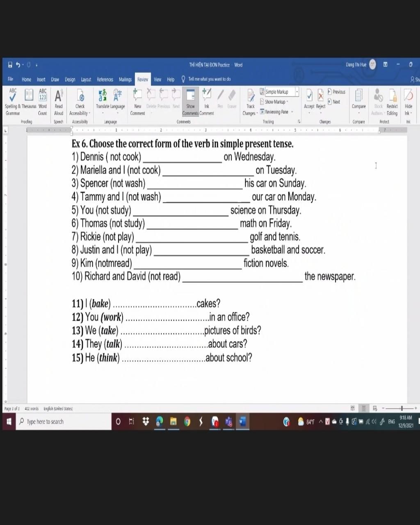Image resolution: width=420 pixels, height=525 pixels.
Task: Reject the tracked change
Action: point(321,99)
